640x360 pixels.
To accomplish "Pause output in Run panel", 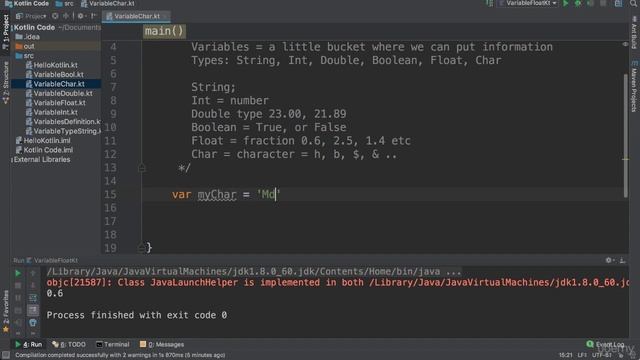I will [18, 298].
